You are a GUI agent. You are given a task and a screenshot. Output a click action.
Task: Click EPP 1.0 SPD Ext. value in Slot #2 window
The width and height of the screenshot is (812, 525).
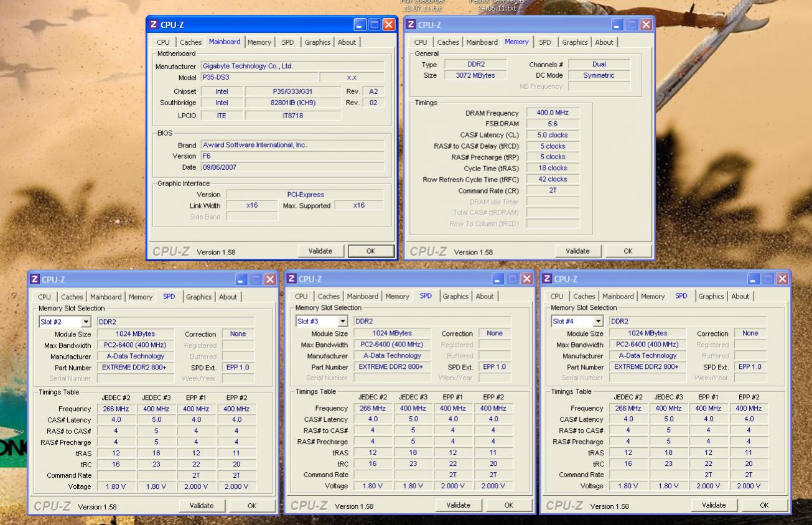[x=236, y=368]
